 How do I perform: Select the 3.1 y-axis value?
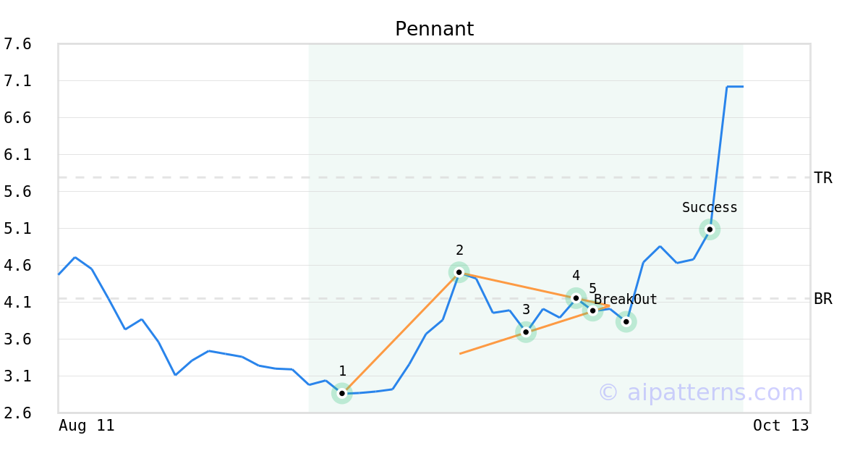coord(17,376)
